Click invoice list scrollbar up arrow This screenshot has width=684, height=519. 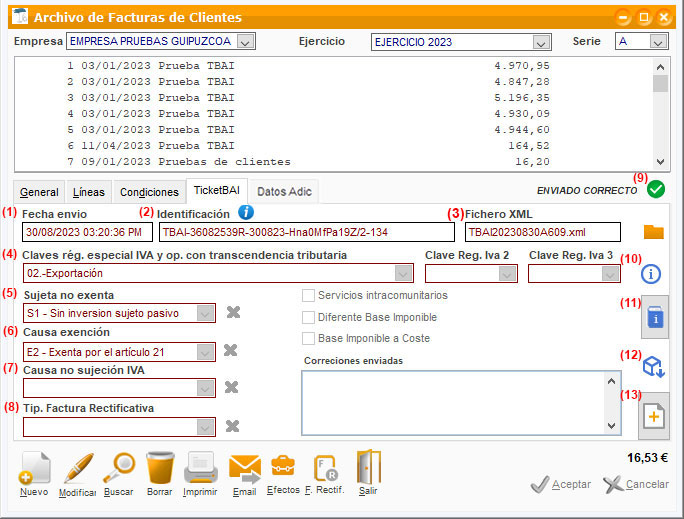click(660, 67)
